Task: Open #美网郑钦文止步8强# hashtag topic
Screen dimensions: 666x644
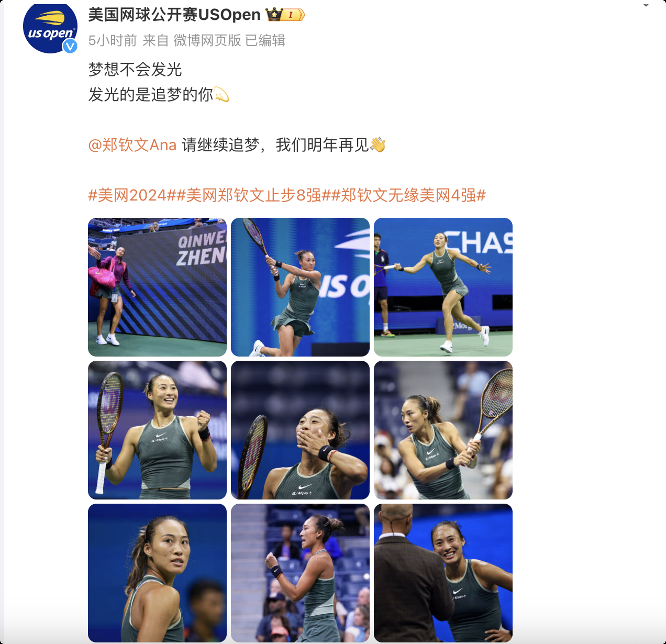Action: 253,195
